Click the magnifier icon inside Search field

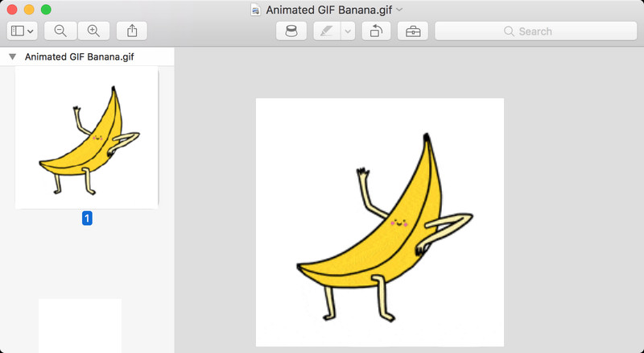click(x=509, y=31)
